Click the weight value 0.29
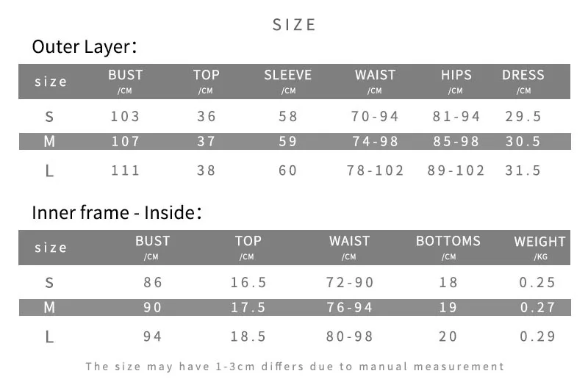The width and height of the screenshot is (588, 382). [537, 336]
